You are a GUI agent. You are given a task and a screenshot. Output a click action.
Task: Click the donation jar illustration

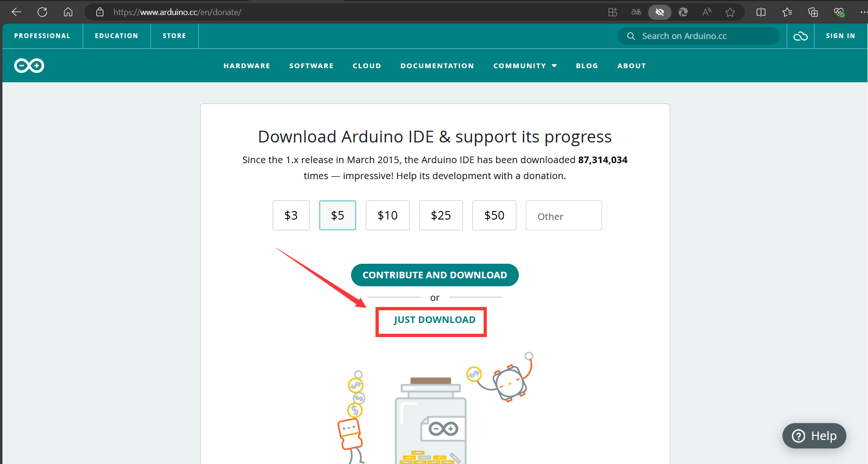pos(431,421)
